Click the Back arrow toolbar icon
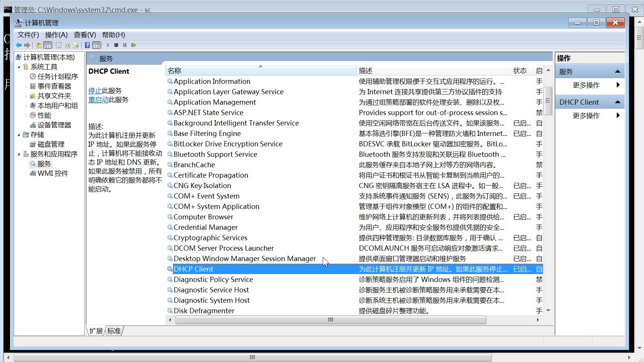 [x=18, y=45]
